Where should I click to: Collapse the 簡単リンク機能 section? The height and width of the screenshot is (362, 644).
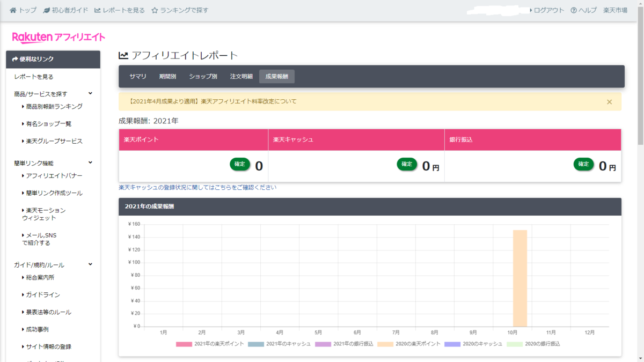[x=90, y=162]
